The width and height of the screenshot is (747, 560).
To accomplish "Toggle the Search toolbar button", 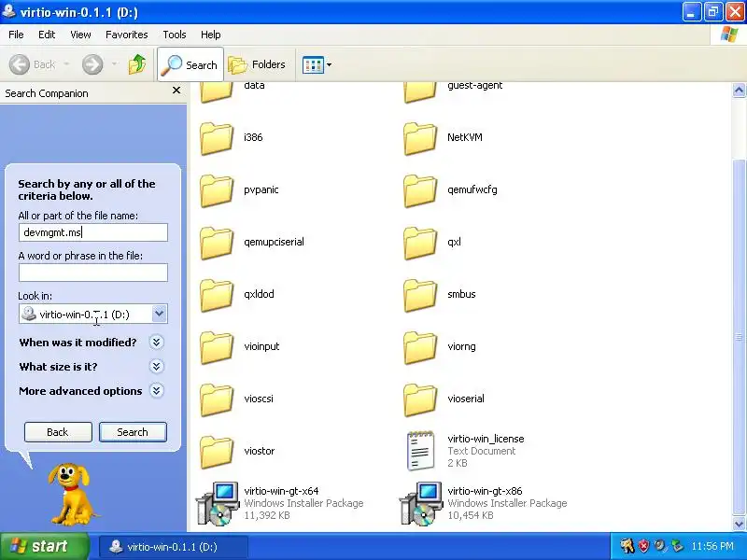I will 190,64.
